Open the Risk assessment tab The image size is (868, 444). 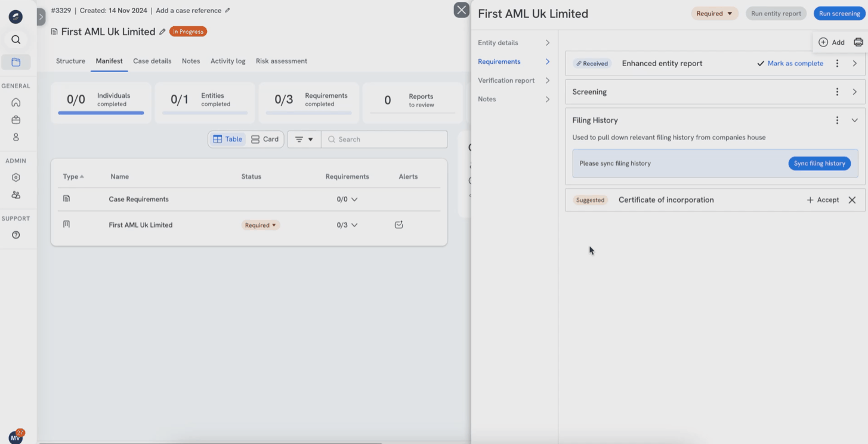pyautogui.click(x=282, y=61)
